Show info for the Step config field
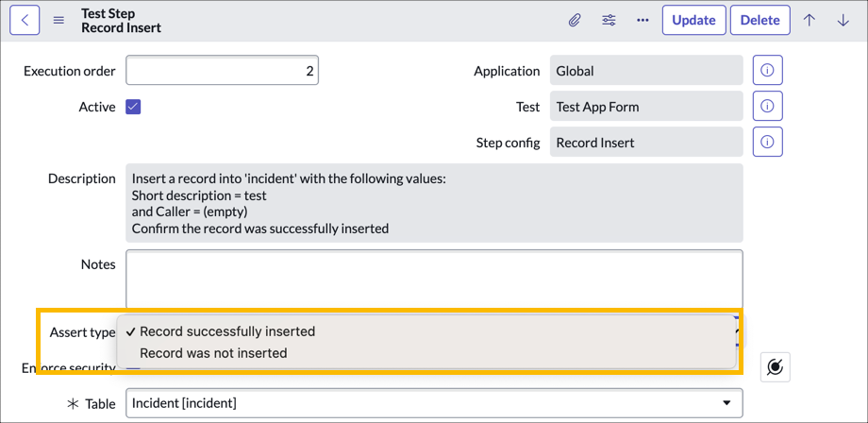 767,143
